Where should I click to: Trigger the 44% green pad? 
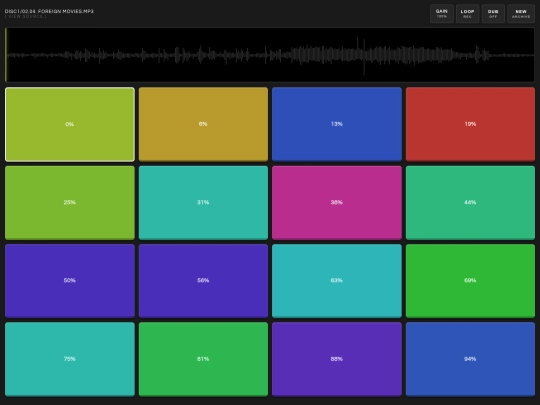tap(470, 202)
